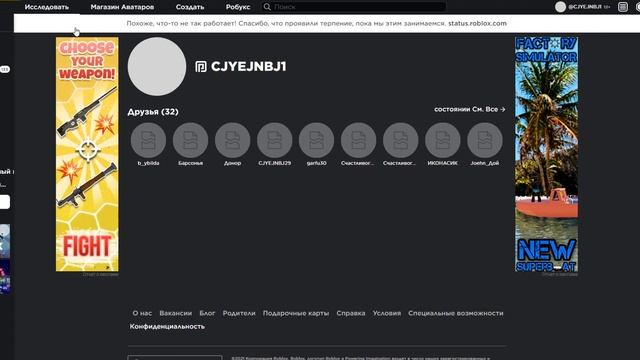Open friend b_ybilda's avatar
The width and height of the screenshot is (640, 360).
[148, 140]
